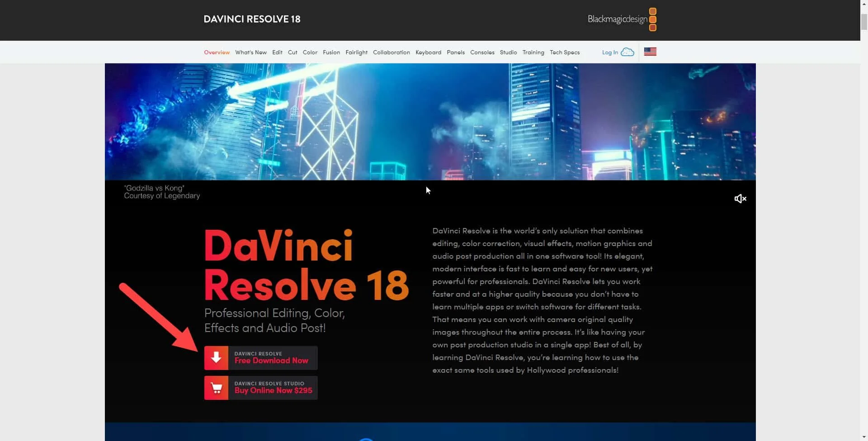The image size is (868, 441).
Task: Open the Studio tab
Action: click(x=508, y=52)
